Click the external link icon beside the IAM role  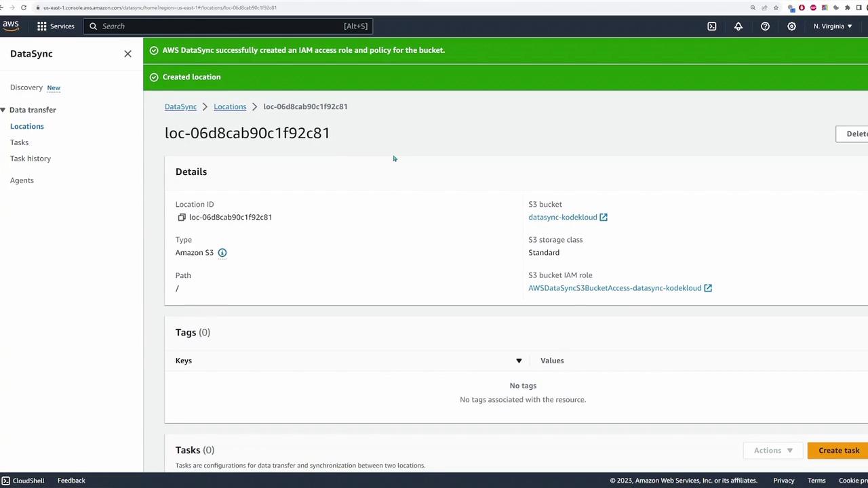(x=708, y=288)
